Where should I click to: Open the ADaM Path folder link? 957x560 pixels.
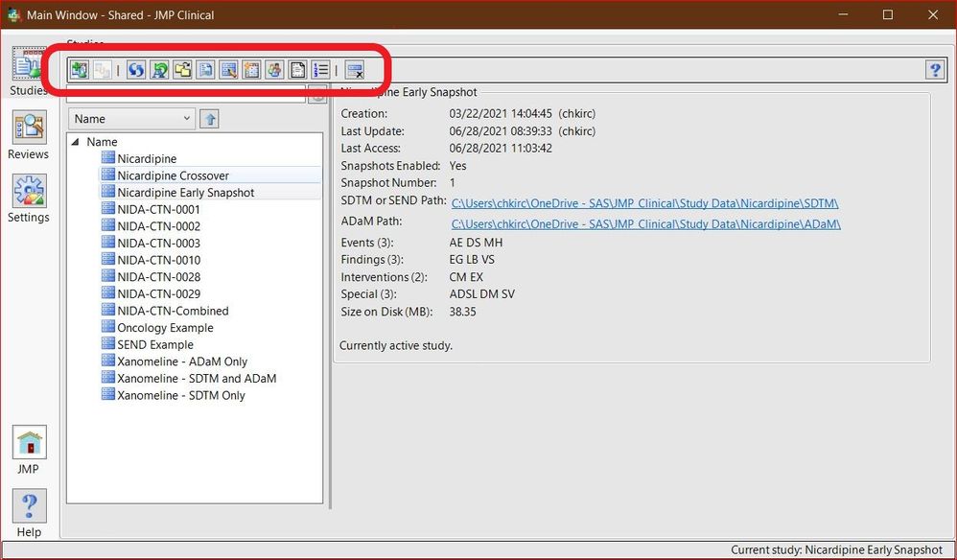pyautogui.click(x=645, y=224)
